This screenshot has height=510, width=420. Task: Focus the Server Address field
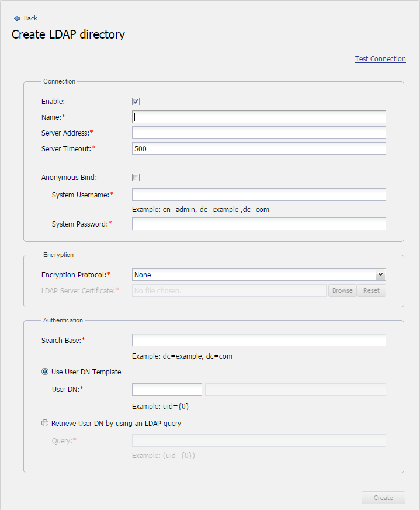pos(259,133)
